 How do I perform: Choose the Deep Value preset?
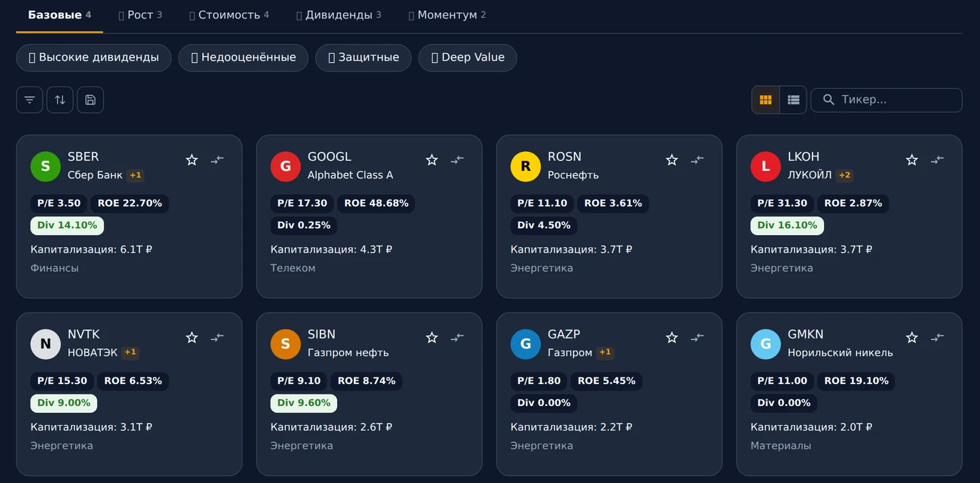tap(468, 58)
